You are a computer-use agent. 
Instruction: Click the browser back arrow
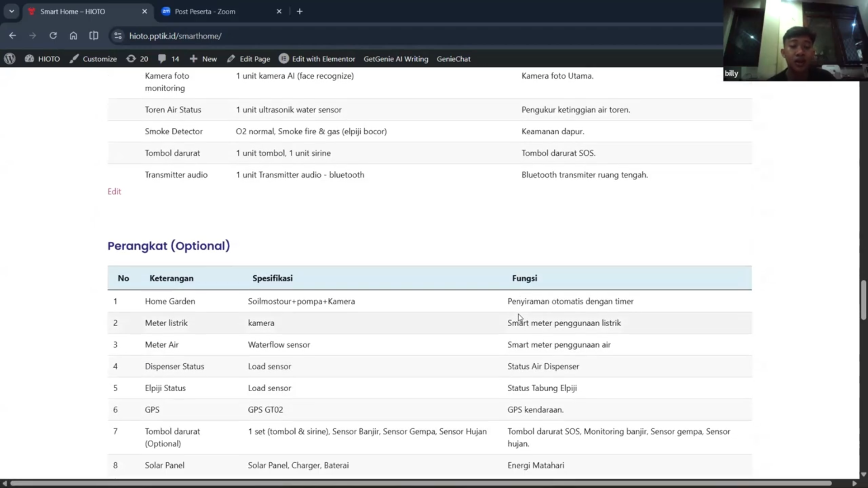click(x=13, y=36)
